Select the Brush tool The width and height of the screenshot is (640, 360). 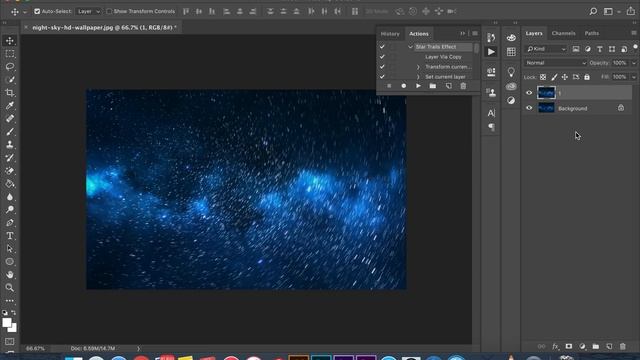(10, 131)
